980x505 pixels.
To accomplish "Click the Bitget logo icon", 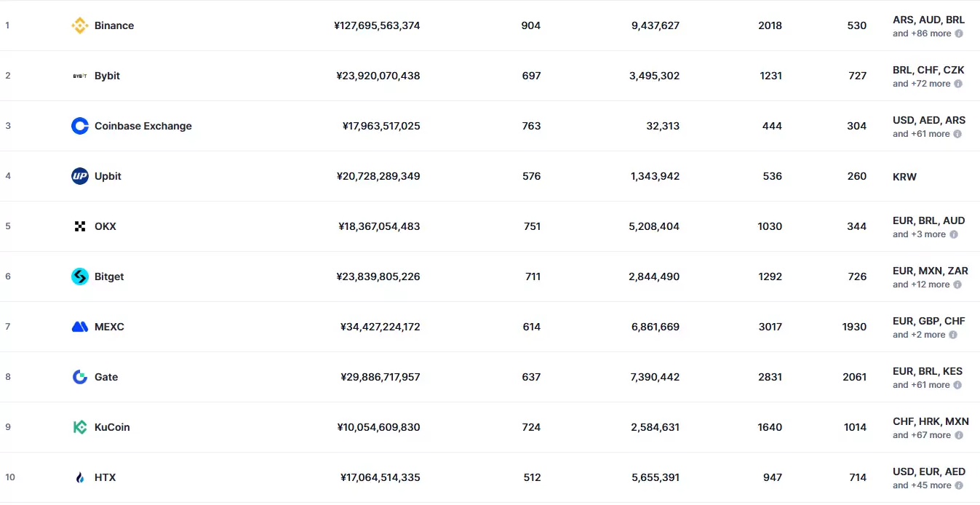I will (x=80, y=277).
